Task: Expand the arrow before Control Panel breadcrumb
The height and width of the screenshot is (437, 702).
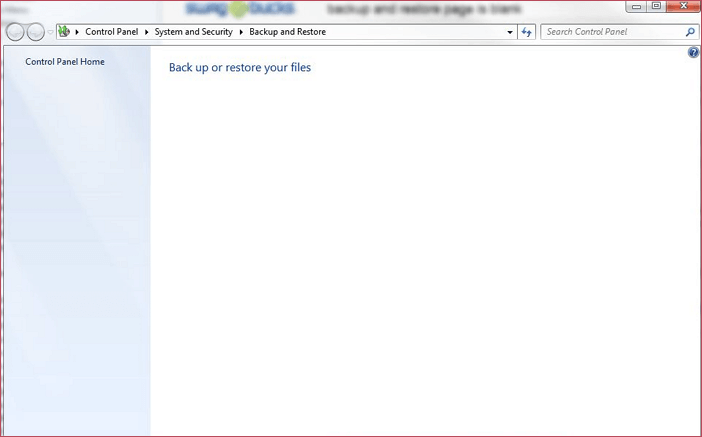Action: pyautogui.click(x=77, y=32)
